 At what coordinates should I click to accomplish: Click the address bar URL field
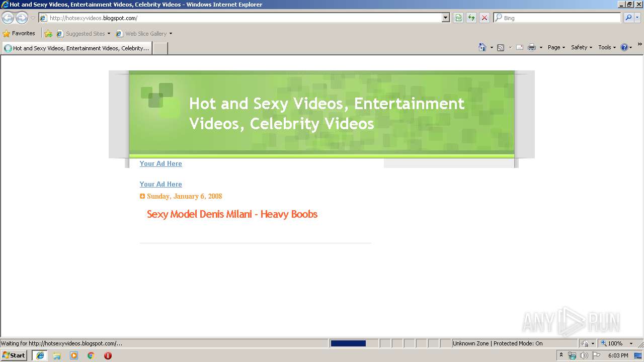point(240,18)
